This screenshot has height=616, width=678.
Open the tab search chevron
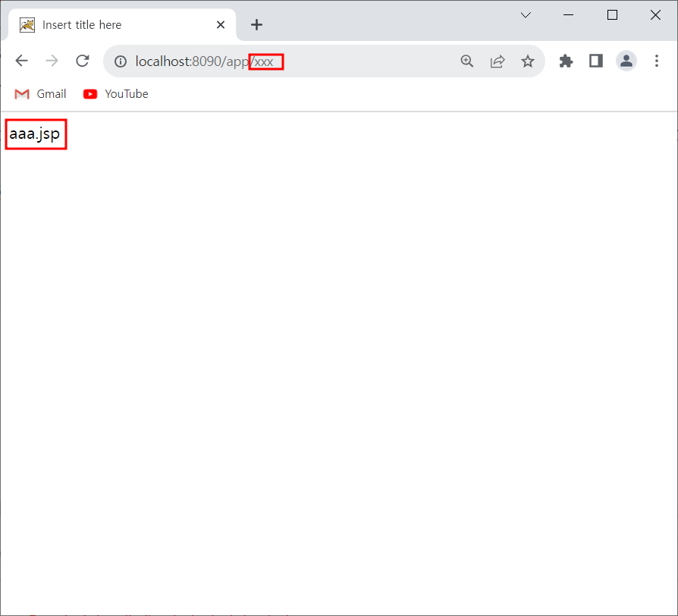[x=526, y=15]
